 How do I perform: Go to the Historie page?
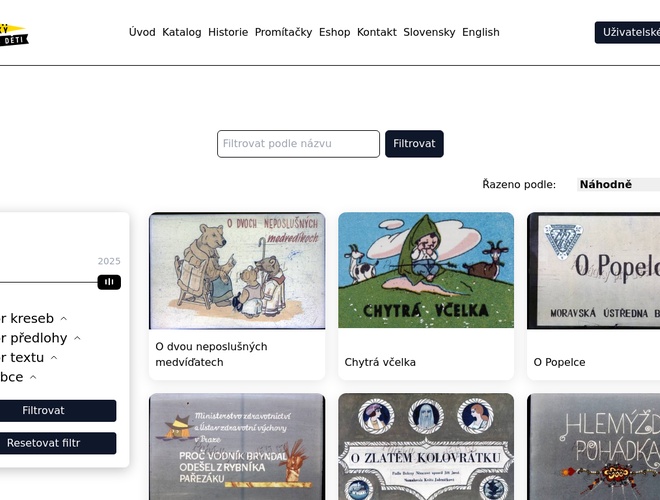(228, 32)
